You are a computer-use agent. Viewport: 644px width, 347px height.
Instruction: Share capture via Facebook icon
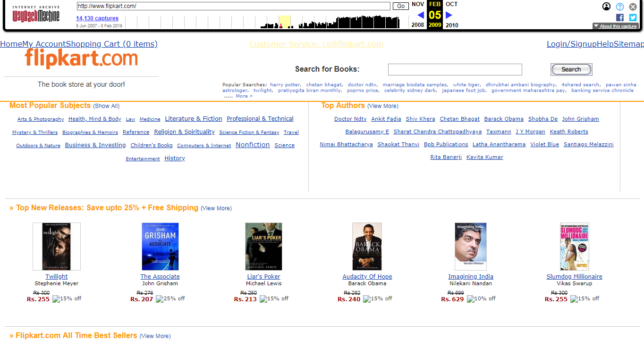pos(620,17)
